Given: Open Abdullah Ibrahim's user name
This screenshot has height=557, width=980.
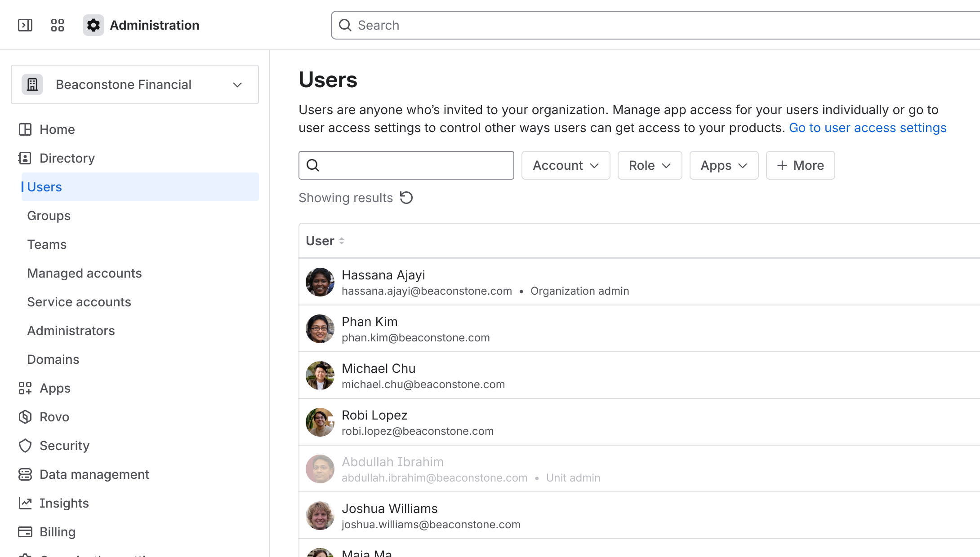Looking at the screenshot, I should (392, 462).
